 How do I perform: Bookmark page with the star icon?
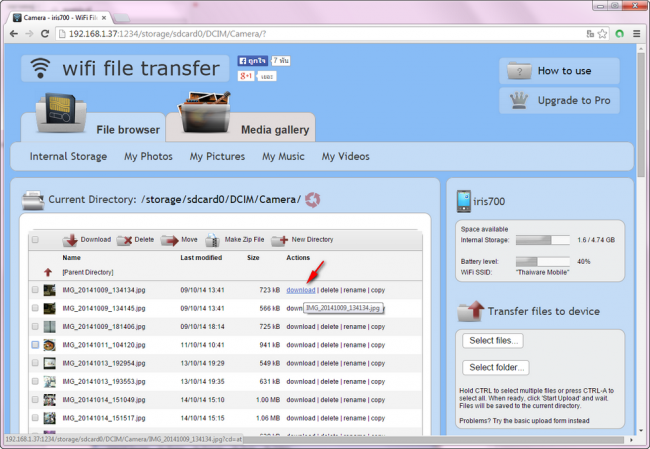[602, 34]
